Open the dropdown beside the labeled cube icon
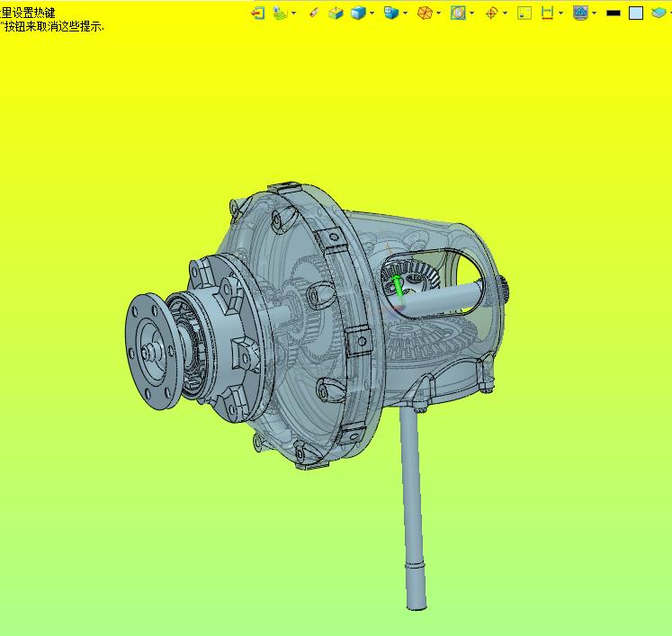672x636 pixels. tap(405, 13)
